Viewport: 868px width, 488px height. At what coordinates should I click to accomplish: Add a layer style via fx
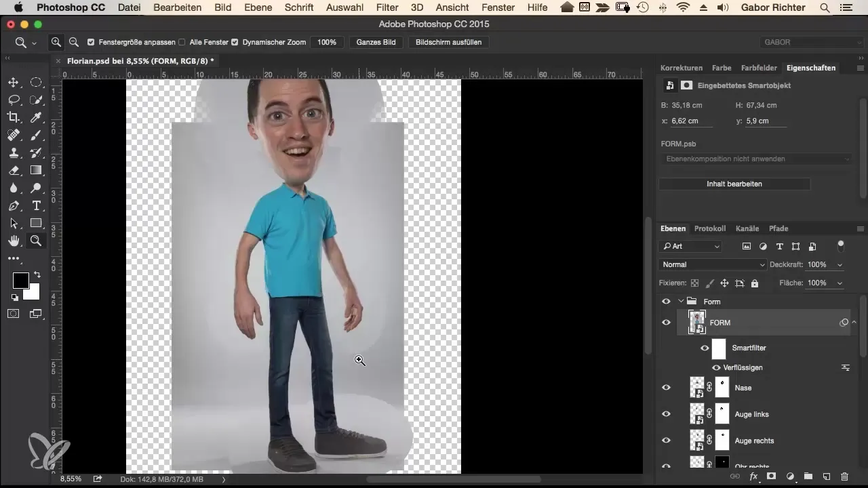pos(753,476)
